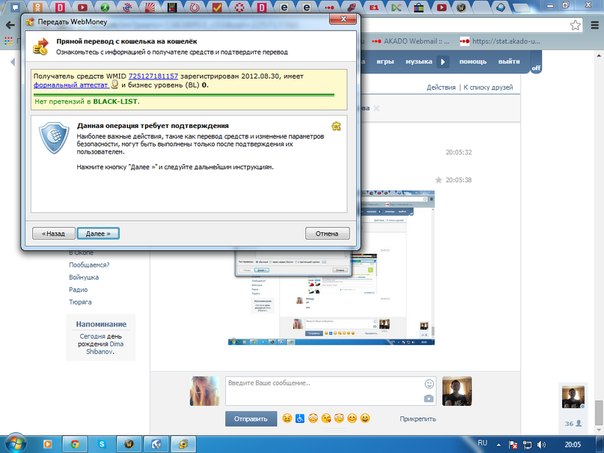Go to К списку друзей
This screenshot has height=453, width=604.
tap(488, 87)
